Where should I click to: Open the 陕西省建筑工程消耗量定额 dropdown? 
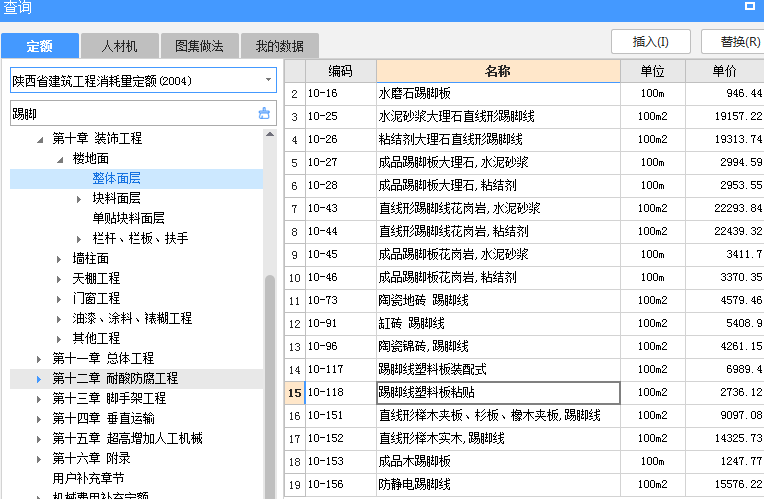268,79
